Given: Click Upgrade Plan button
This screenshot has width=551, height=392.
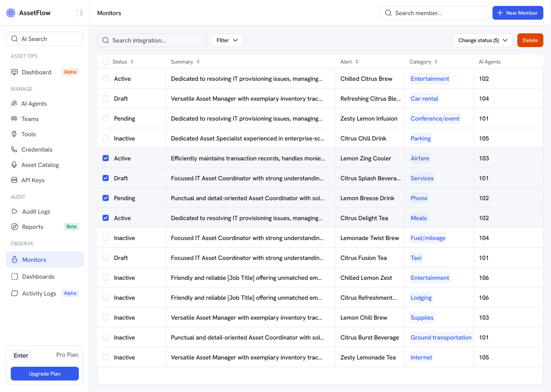Looking at the screenshot, I should pyautogui.click(x=45, y=374).
